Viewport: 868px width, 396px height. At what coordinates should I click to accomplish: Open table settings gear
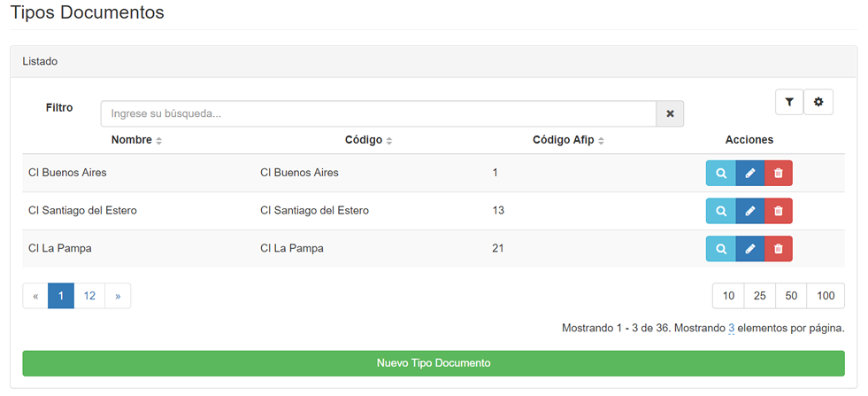[x=818, y=102]
